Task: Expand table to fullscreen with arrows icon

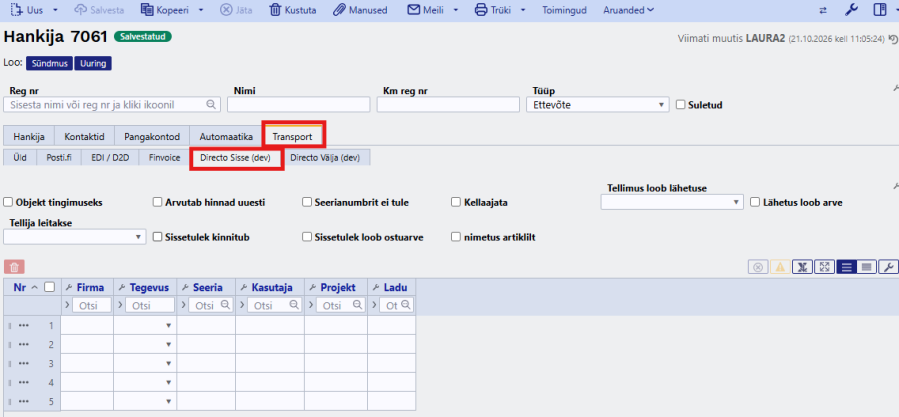Action: click(824, 267)
